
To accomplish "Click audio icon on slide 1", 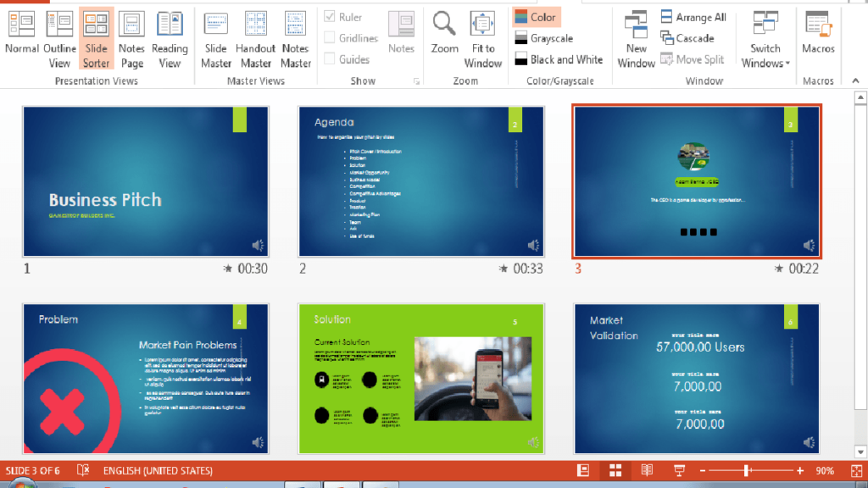I will coord(258,245).
